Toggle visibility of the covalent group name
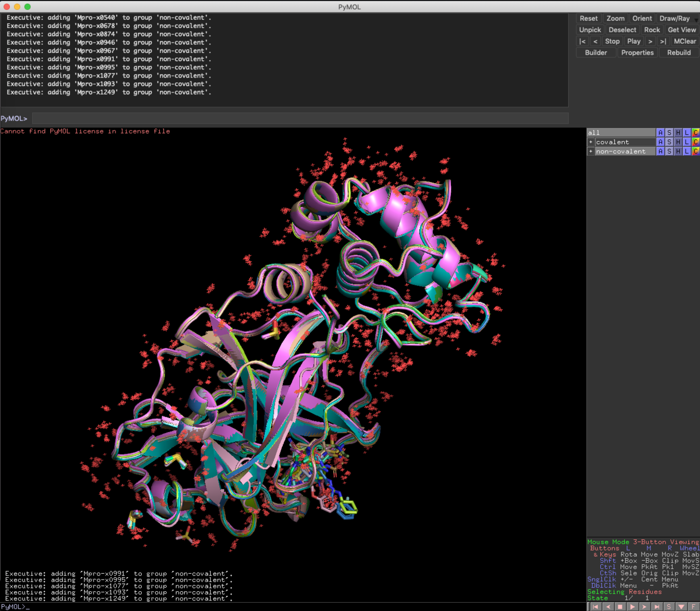 pyautogui.click(x=625, y=142)
